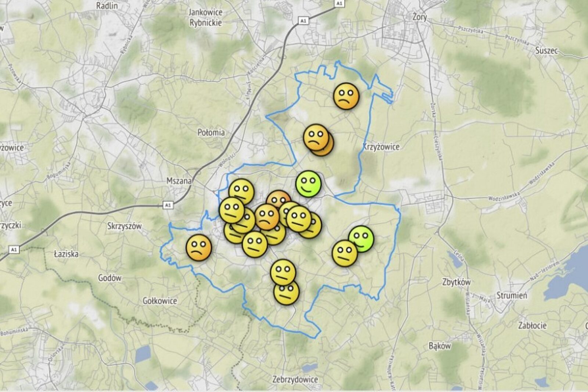Click the Strumień town label
This screenshot has height=392, width=588.
click(x=512, y=295)
